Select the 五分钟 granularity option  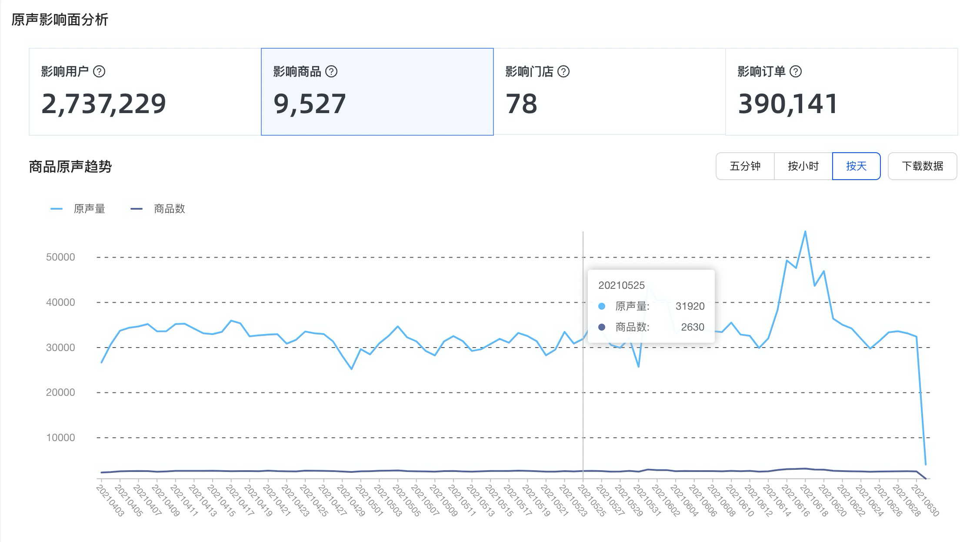click(745, 166)
